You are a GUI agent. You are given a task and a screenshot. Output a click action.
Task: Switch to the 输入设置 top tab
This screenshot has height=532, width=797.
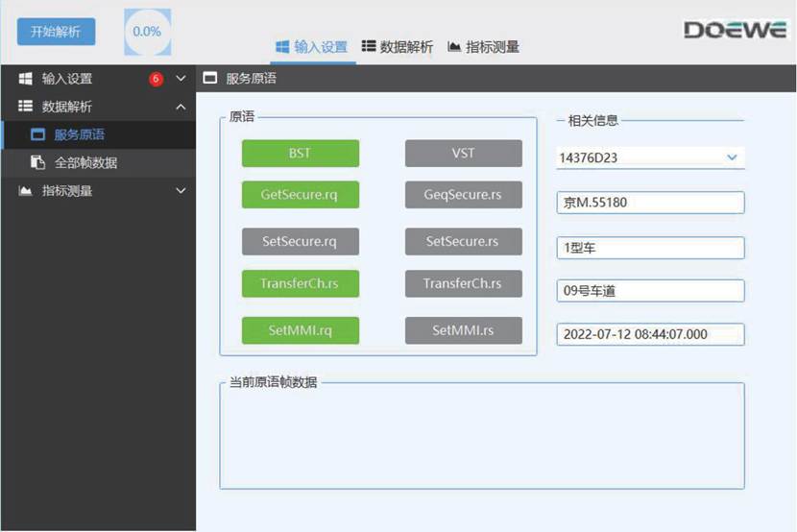[311, 46]
